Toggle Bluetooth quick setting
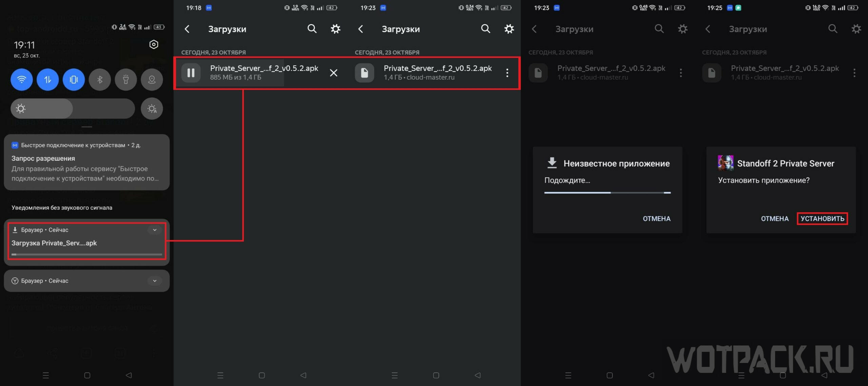 100,80
